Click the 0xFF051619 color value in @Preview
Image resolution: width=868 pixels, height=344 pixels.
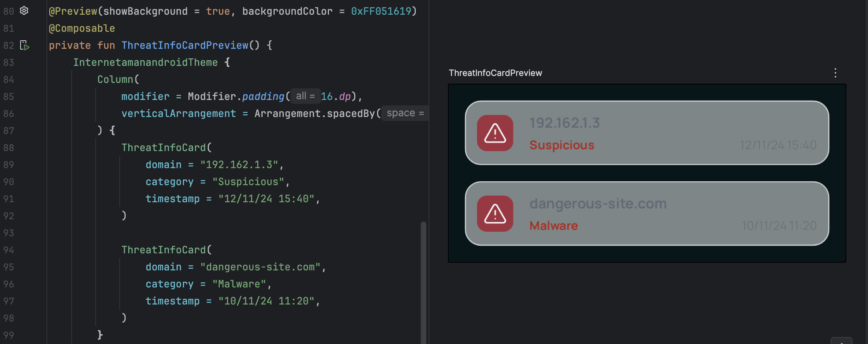pos(381,11)
